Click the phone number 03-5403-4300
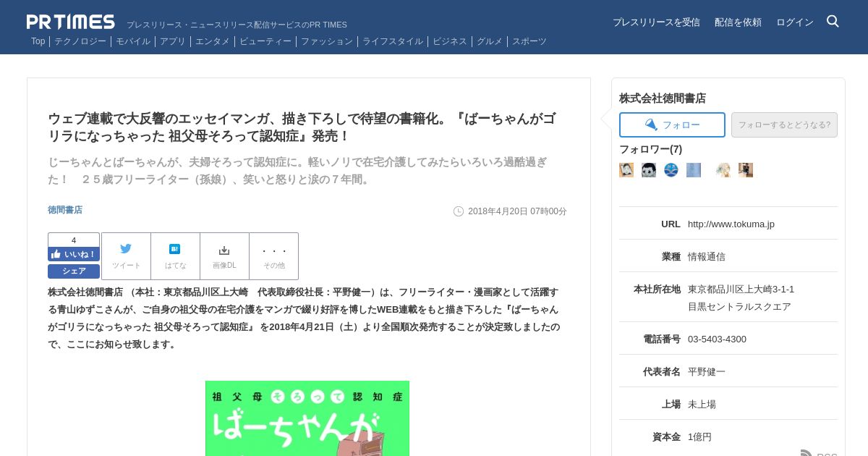The height and width of the screenshot is (456, 868). (717, 339)
